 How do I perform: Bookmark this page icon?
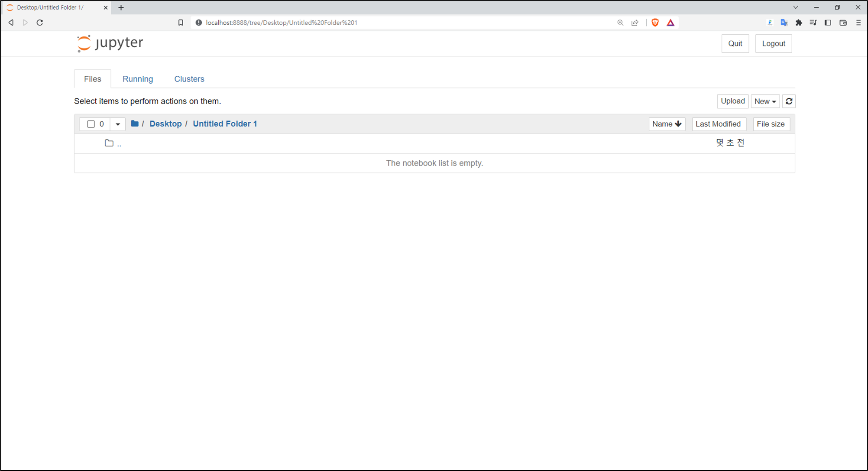click(181, 23)
